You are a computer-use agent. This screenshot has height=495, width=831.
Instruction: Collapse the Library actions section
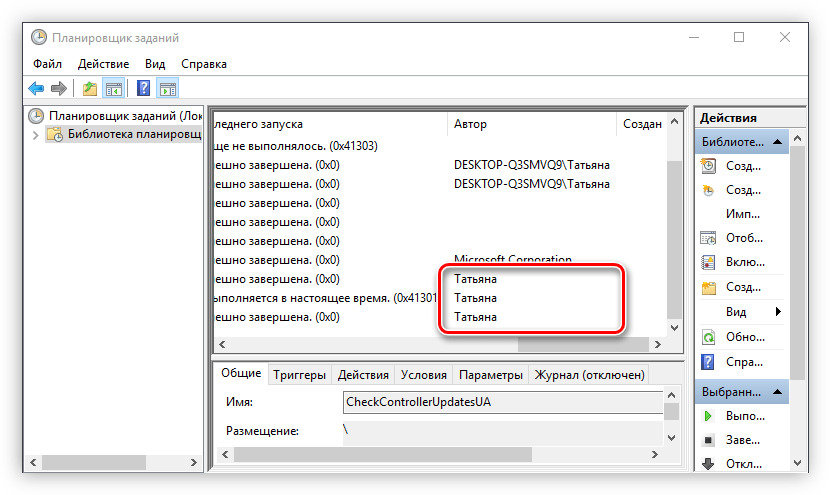(x=775, y=142)
